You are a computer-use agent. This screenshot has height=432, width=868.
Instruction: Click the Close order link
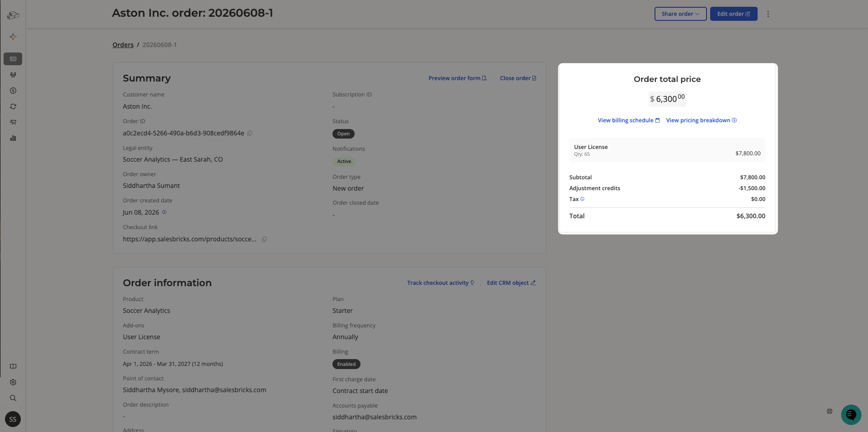coord(518,78)
